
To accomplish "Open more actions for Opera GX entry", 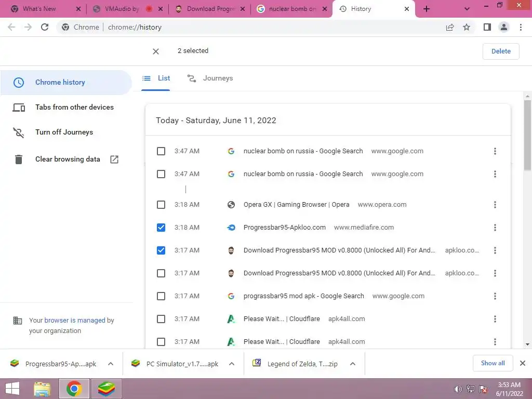I will [x=495, y=205].
